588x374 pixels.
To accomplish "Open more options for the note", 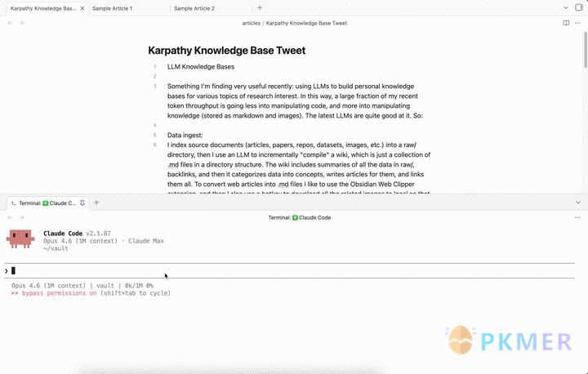I will pyautogui.click(x=577, y=23).
